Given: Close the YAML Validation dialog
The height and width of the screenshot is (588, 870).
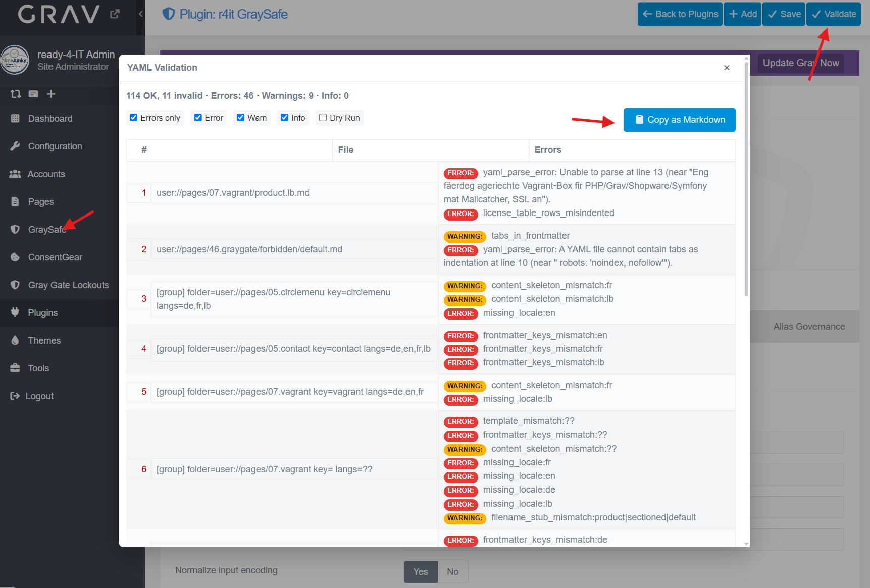Looking at the screenshot, I should [727, 68].
